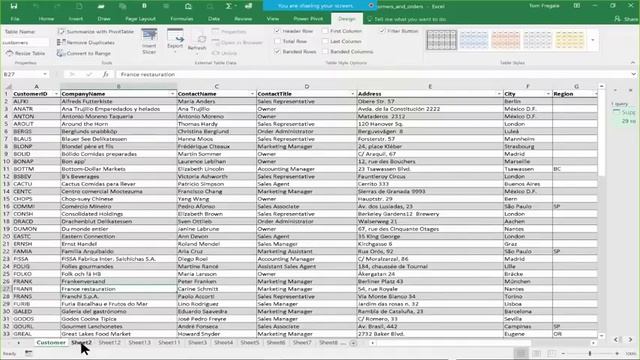Click the Table Name input field
Viewport: 640px width, 360px height.
tap(25, 42)
